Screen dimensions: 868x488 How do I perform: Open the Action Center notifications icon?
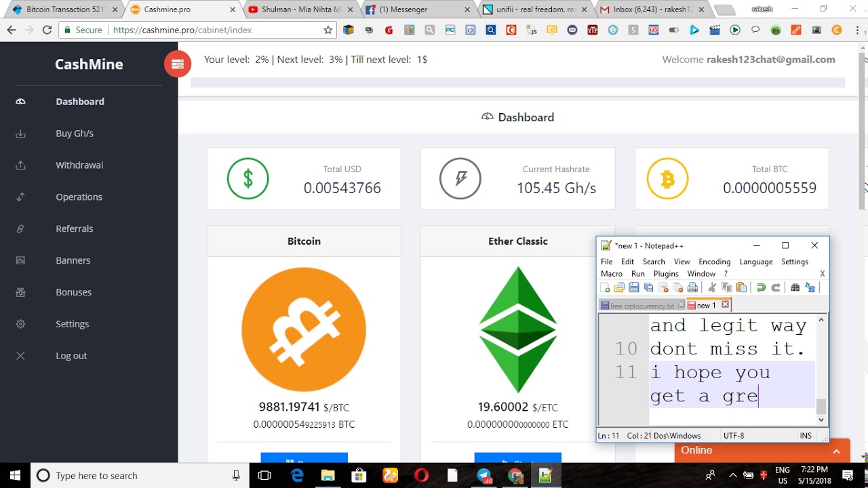(848, 475)
